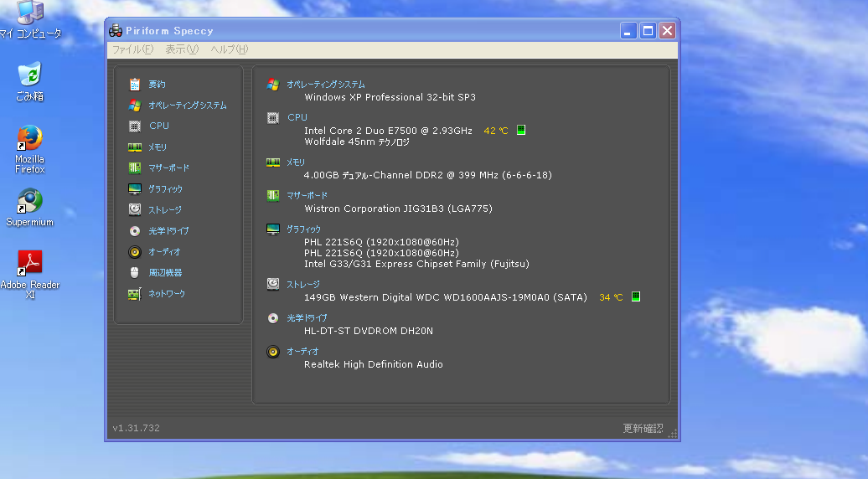Click the motherboard icon beside sidebar マザーボード
This screenshot has height=479, width=868.
[135, 167]
